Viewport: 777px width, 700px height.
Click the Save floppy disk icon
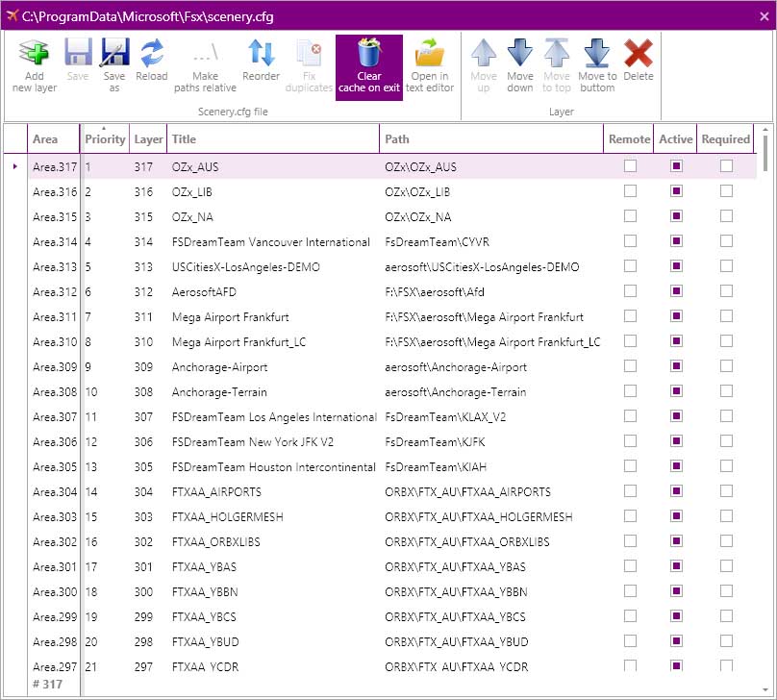[x=78, y=53]
